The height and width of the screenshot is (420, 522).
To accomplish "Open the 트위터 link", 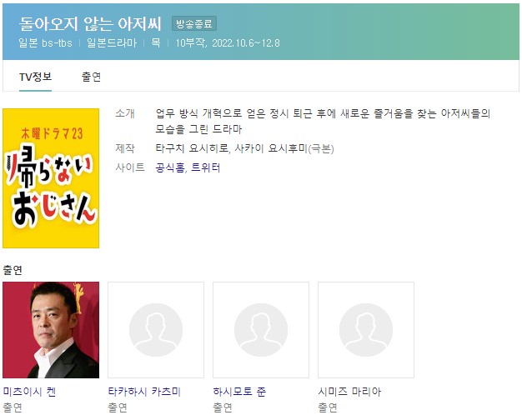I will point(206,167).
